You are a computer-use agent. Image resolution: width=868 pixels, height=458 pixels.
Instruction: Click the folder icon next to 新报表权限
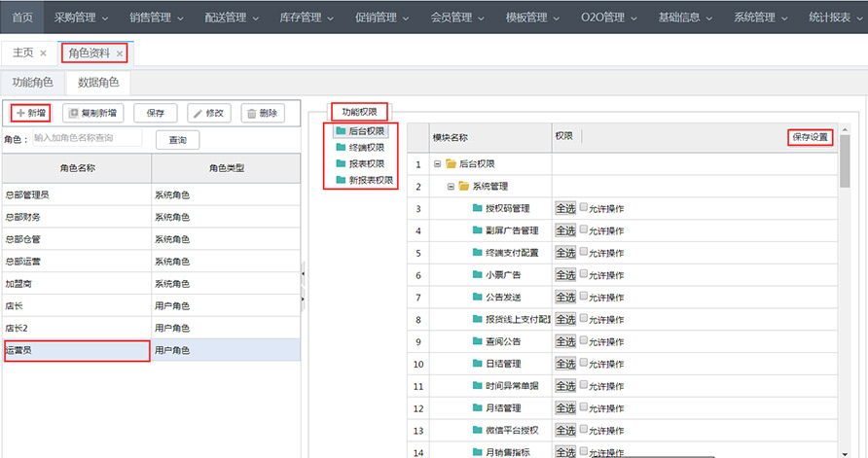[x=341, y=180]
